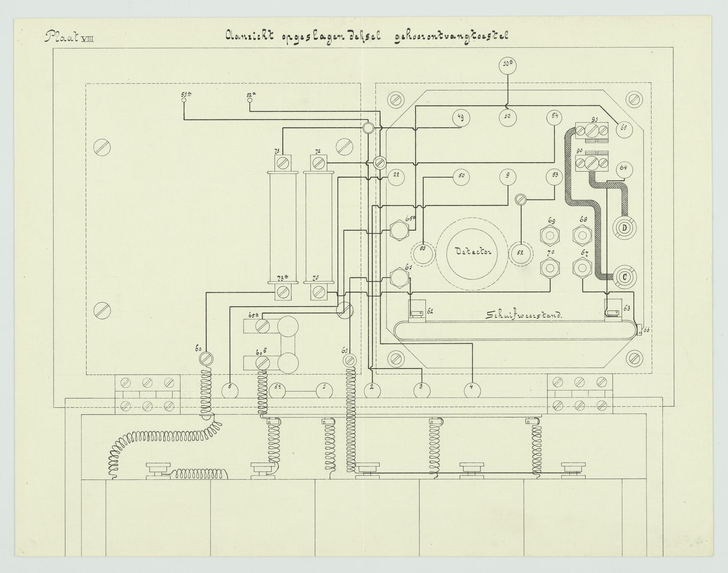Click terminal circle labeled 49

pos(461,118)
